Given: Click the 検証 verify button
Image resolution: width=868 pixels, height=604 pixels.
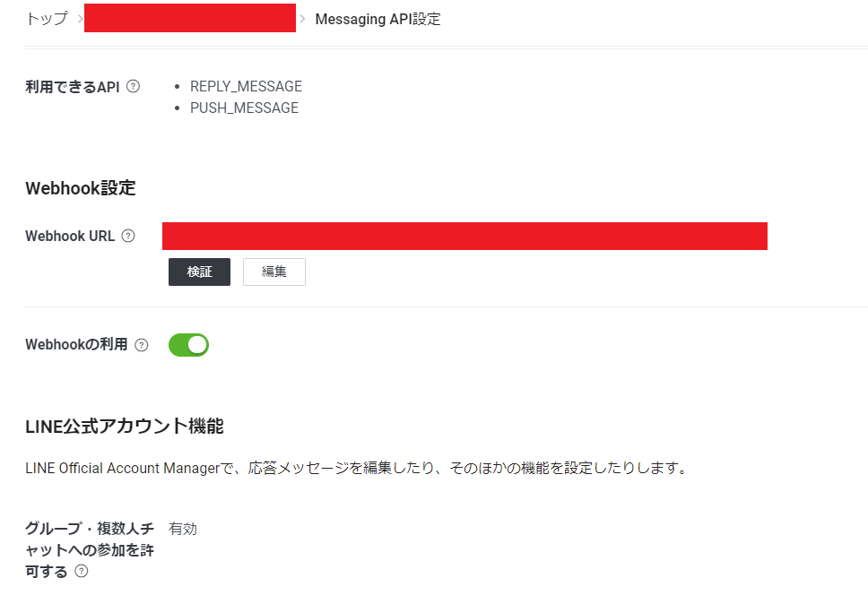Looking at the screenshot, I should (x=199, y=272).
